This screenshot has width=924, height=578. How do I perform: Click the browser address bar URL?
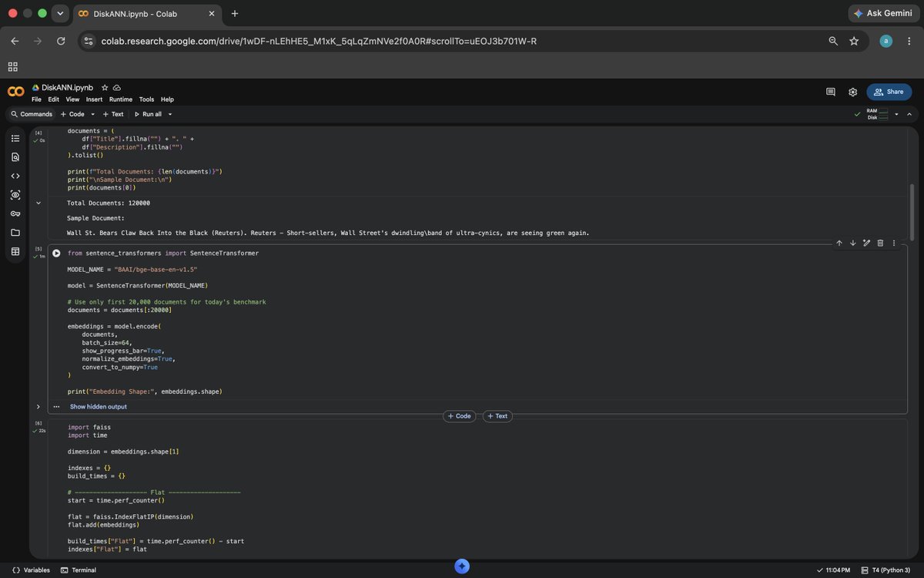(319, 41)
